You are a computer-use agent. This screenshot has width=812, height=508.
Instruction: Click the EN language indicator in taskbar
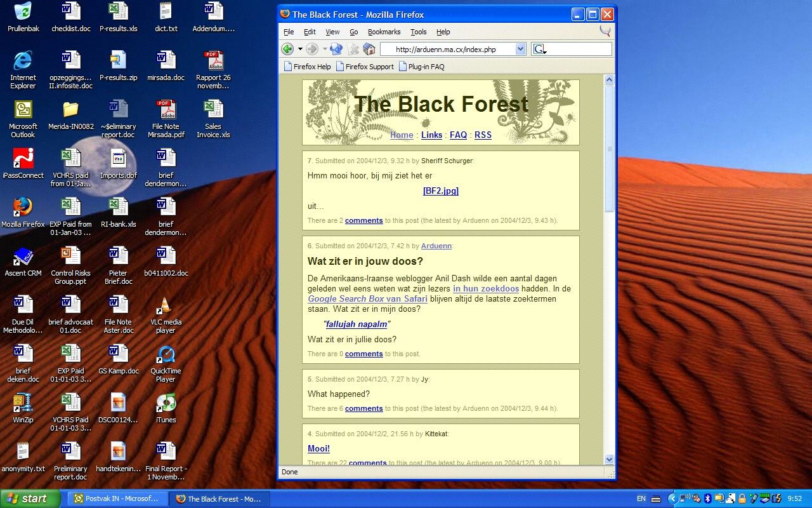tap(641, 498)
